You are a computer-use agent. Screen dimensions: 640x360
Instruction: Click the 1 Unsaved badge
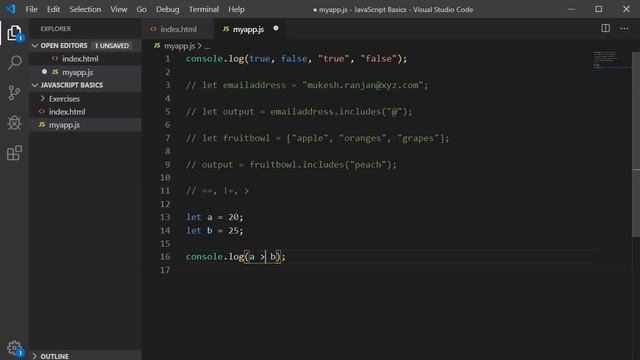[111, 45]
